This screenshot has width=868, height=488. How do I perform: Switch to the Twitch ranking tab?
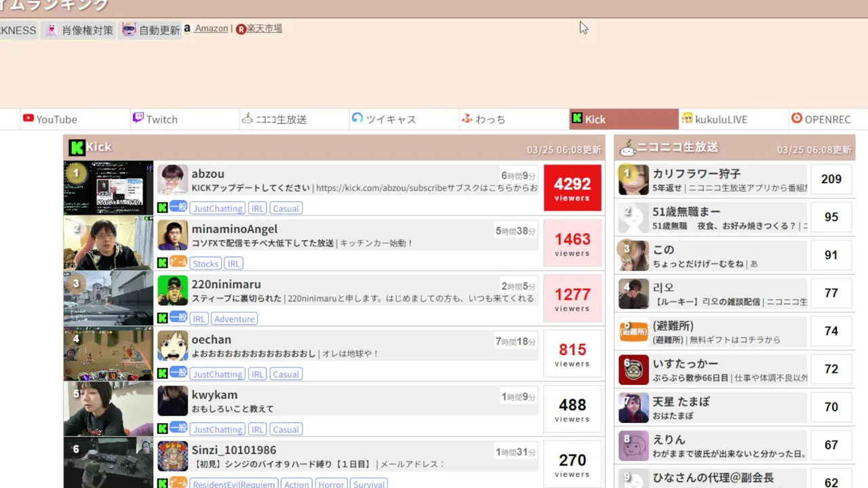point(184,119)
